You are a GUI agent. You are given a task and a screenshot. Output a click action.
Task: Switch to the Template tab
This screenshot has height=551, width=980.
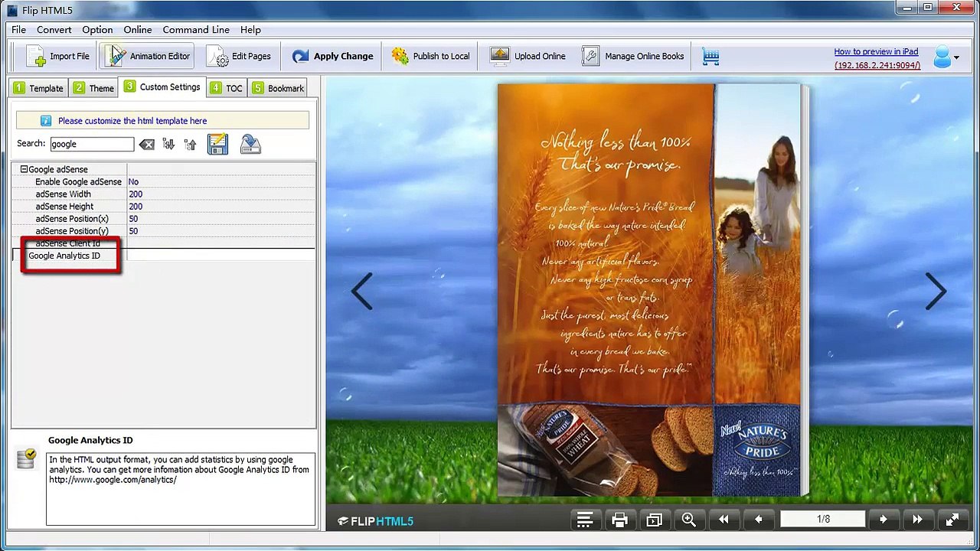tap(38, 88)
